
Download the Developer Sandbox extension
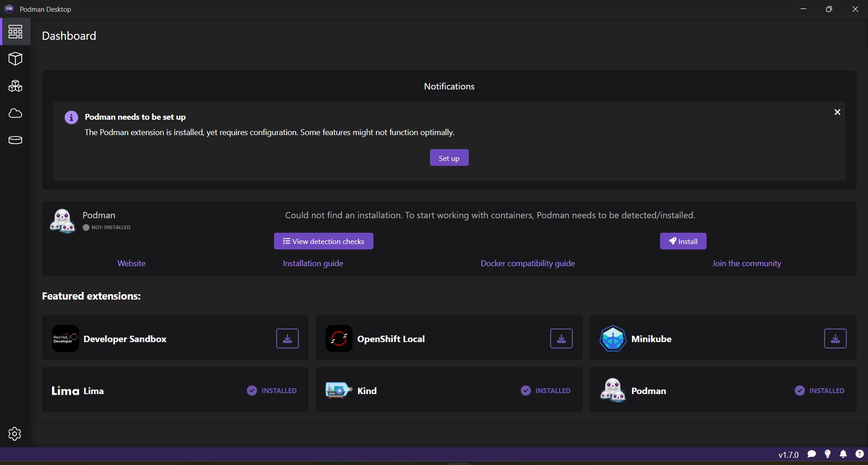pos(287,338)
